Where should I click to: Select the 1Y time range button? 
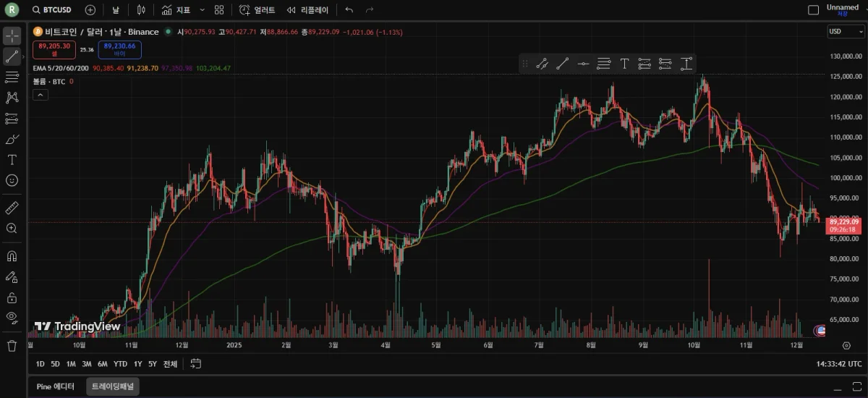pyautogui.click(x=137, y=364)
